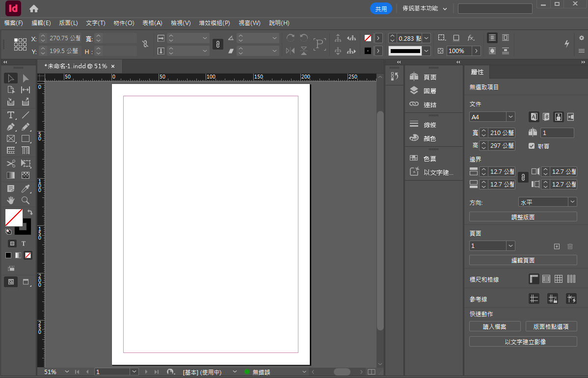Select the Pen tool
Screen dimensions: 588x378
[x=10, y=127]
